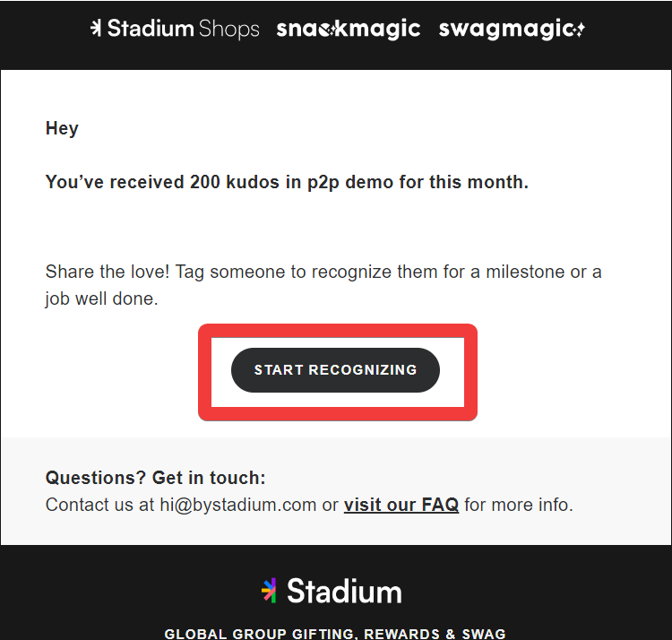
Task: Click the Stadium wordmark in the footer
Action: coord(345,591)
